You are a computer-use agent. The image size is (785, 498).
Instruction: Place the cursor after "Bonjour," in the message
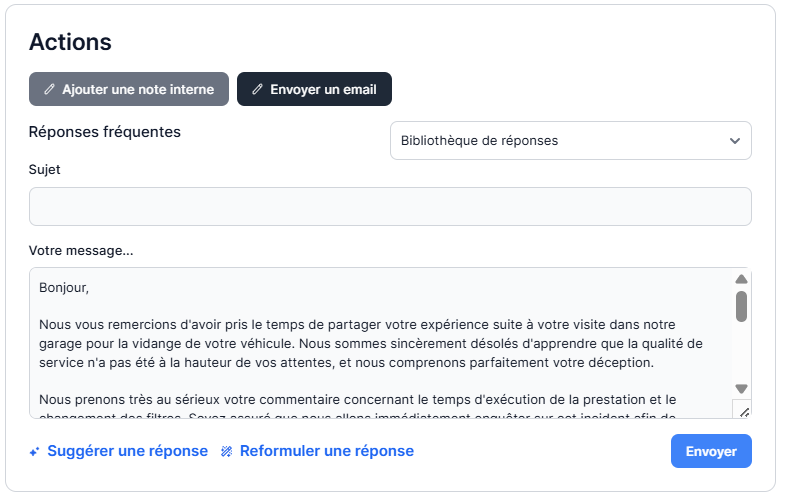pos(90,288)
